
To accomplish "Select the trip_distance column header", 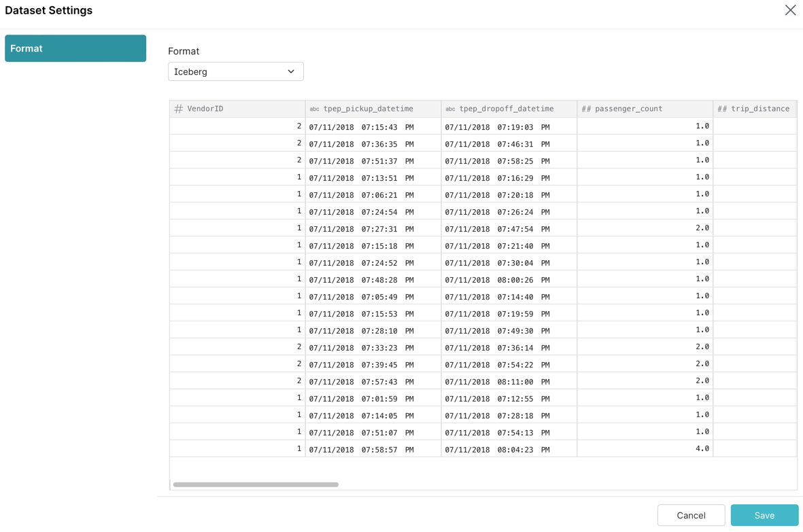I will click(759, 109).
